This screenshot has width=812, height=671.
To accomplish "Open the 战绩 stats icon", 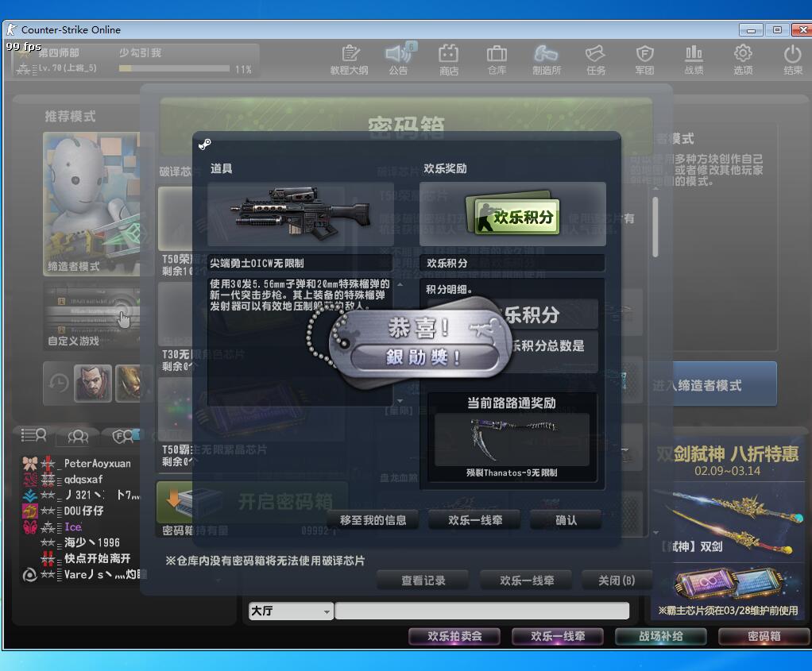I will 694,60.
